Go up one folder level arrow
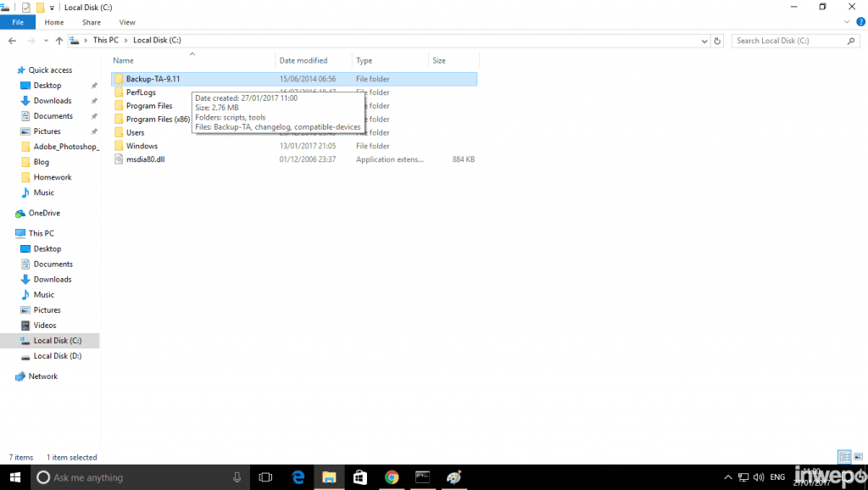This screenshot has height=490, width=868. click(58, 41)
